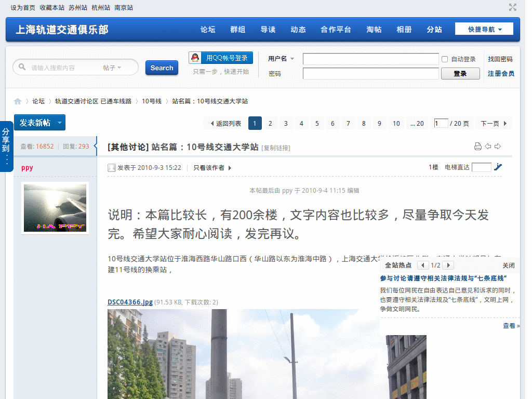This screenshot has width=532, height=399.
Task: Click the post status icon before 发表于
Action: [112, 168]
